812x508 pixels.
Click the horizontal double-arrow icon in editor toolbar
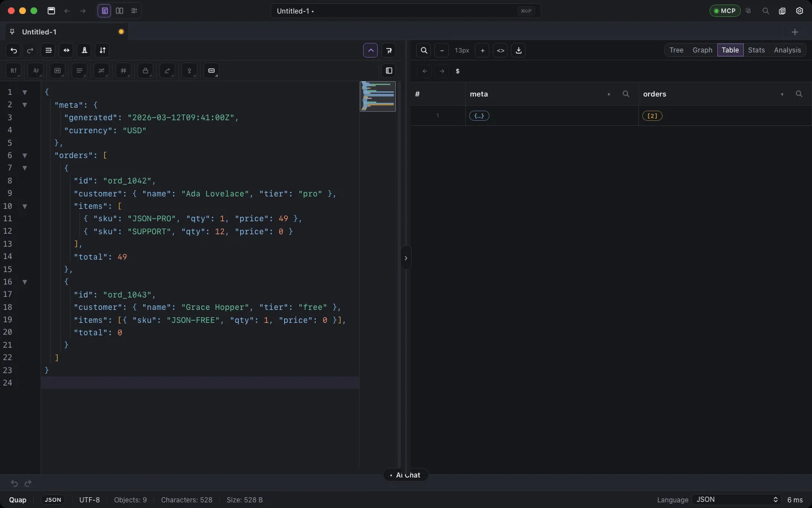click(x=67, y=51)
